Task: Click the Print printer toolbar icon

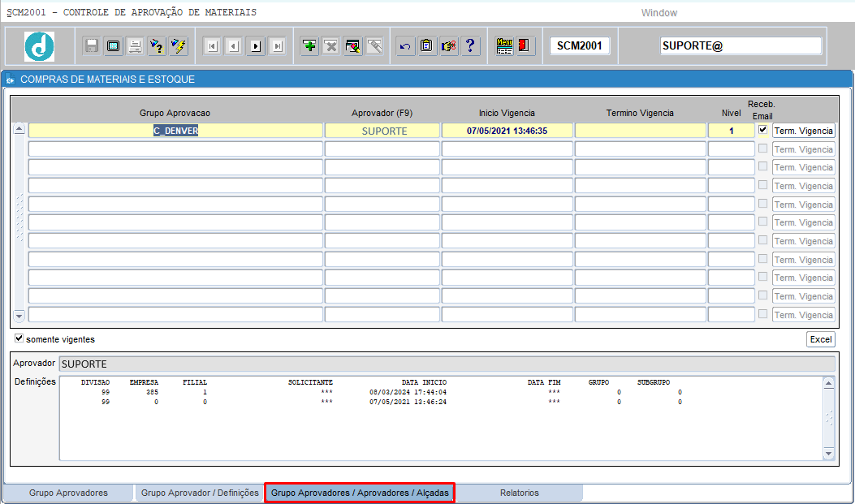Action: (135, 45)
